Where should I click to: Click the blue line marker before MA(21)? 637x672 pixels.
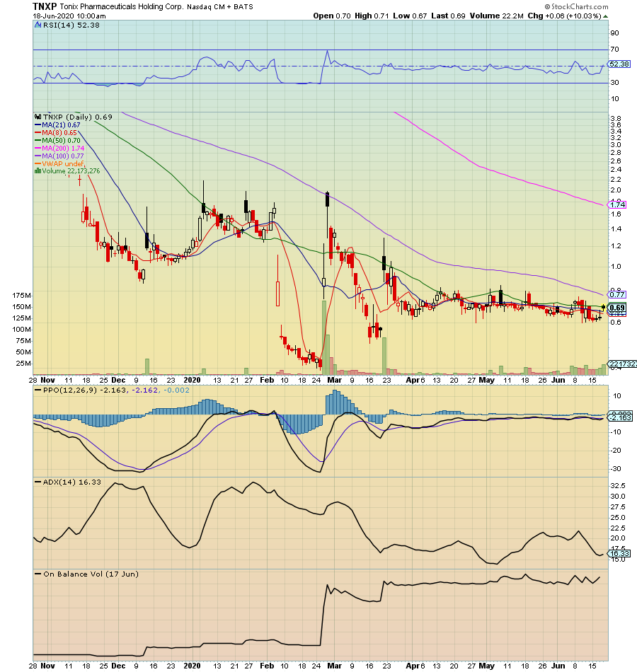pos(38,124)
